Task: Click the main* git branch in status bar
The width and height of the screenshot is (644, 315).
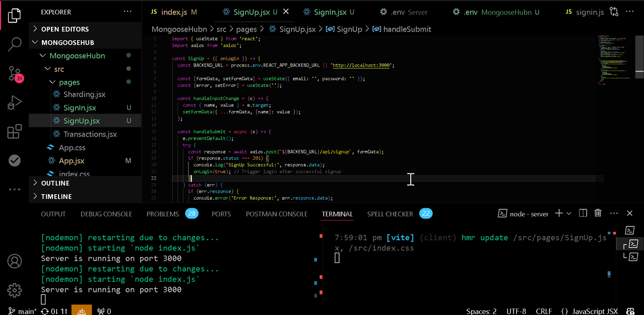Action: [22, 311]
